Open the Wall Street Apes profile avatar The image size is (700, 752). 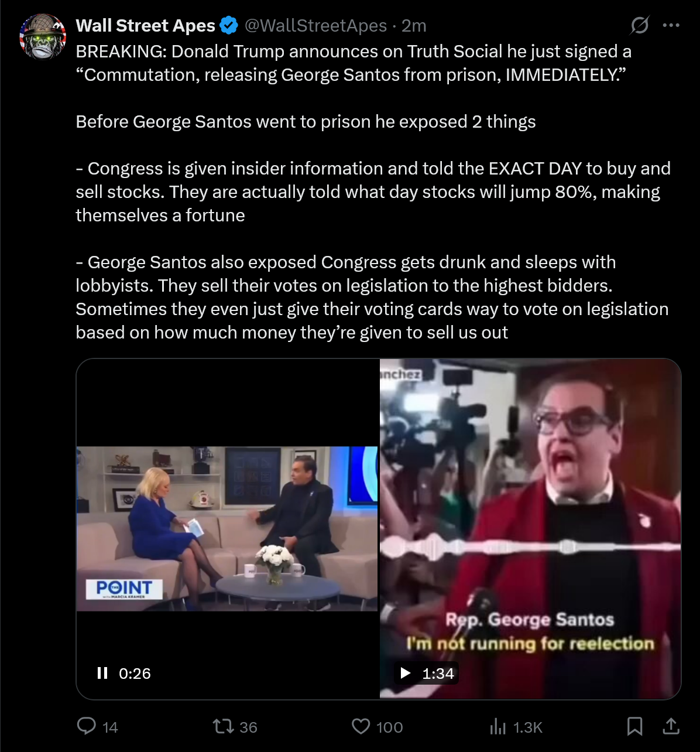[43, 37]
